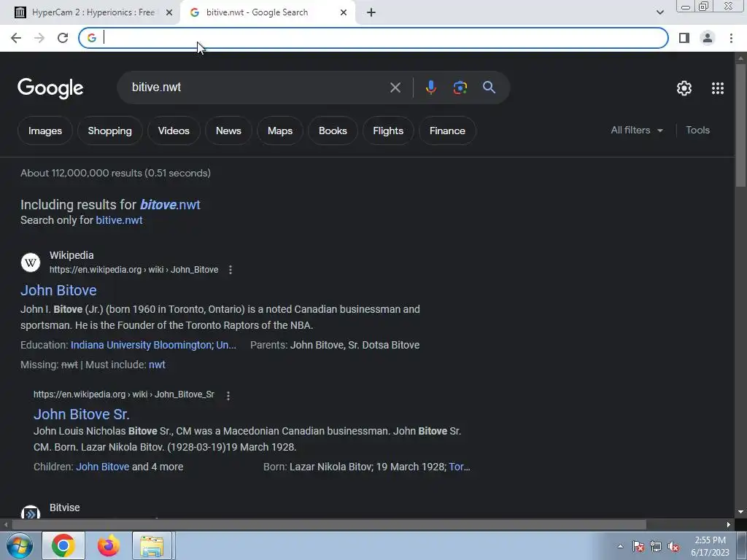This screenshot has height=560, width=747.
Task: Open Chrome's three-dot menu
Action: [731, 38]
